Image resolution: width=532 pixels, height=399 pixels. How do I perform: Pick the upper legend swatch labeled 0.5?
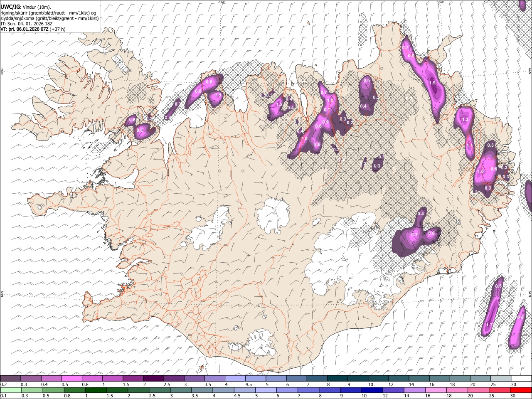click(72, 379)
